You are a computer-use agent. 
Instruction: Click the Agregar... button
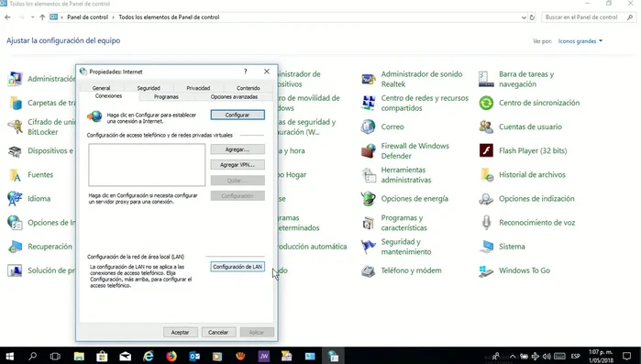click(x=238, y=149)
